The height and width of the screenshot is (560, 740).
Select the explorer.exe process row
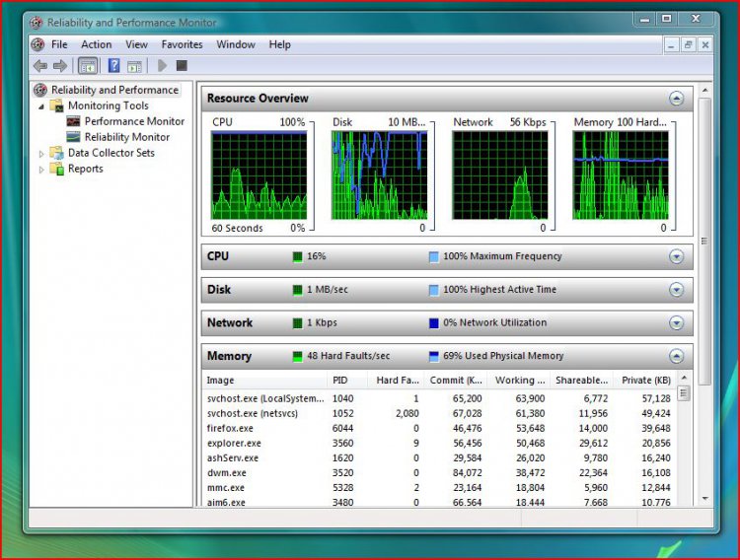[439, 444]
